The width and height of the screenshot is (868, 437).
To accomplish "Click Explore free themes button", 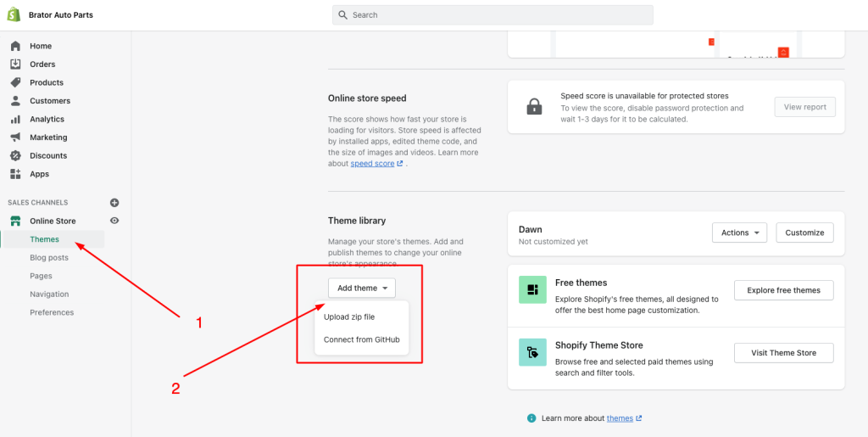I will [x=783, y=290].
